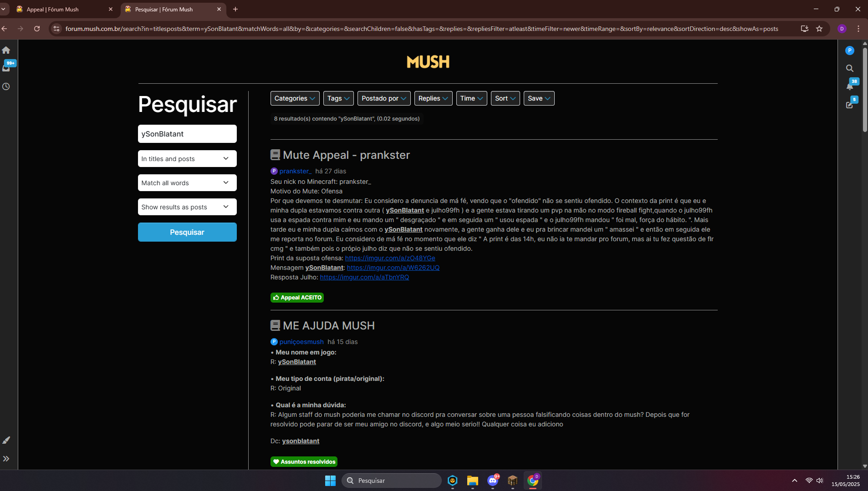The width and height of the screenshot is (868, 491).
Task: Open Minecraft launcher taskbar icon
Action: click(x=513, y=481)
